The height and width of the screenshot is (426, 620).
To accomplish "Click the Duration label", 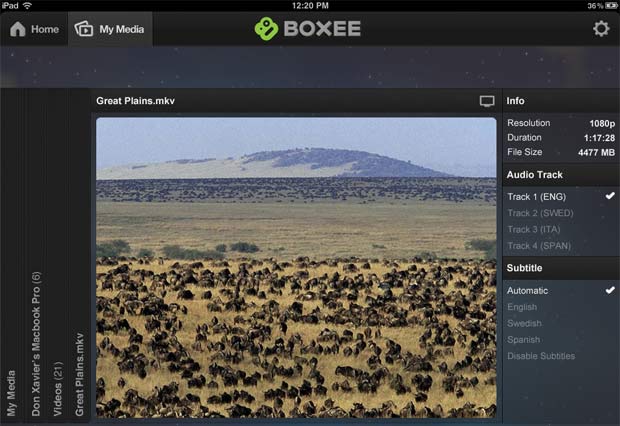I will (x=524, y=138).
